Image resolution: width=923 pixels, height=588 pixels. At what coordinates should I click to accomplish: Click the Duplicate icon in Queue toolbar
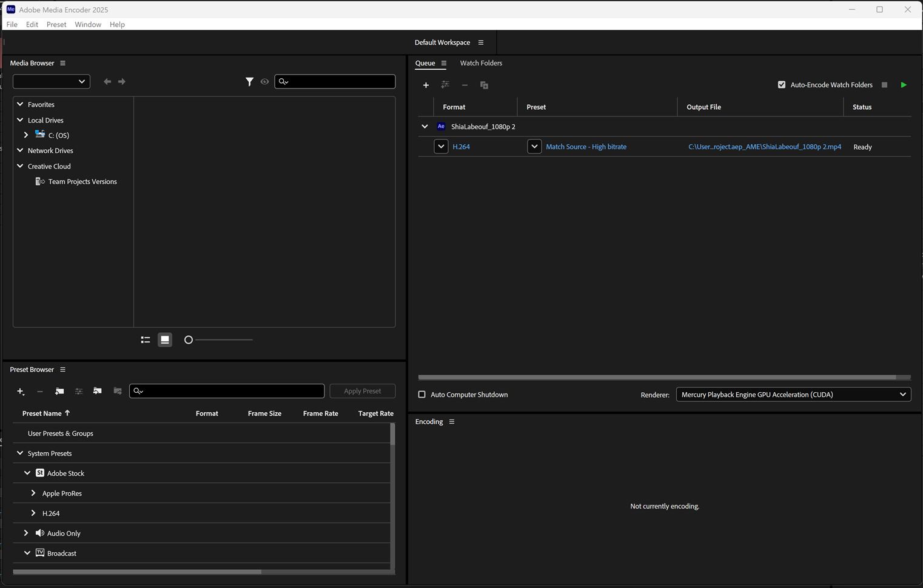click(x=484, y=85)
